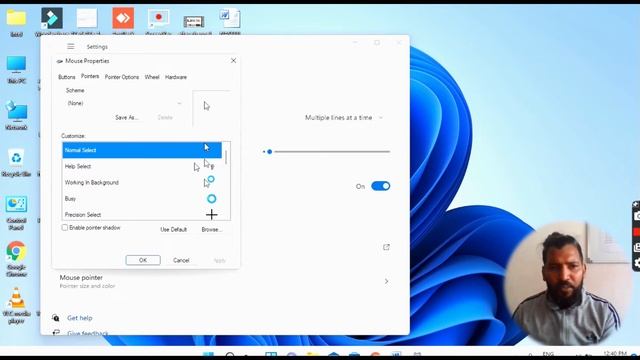640x360 pixels.
Task: Open the yellow folder on the desktop
Action: click(x=16, y=22)
